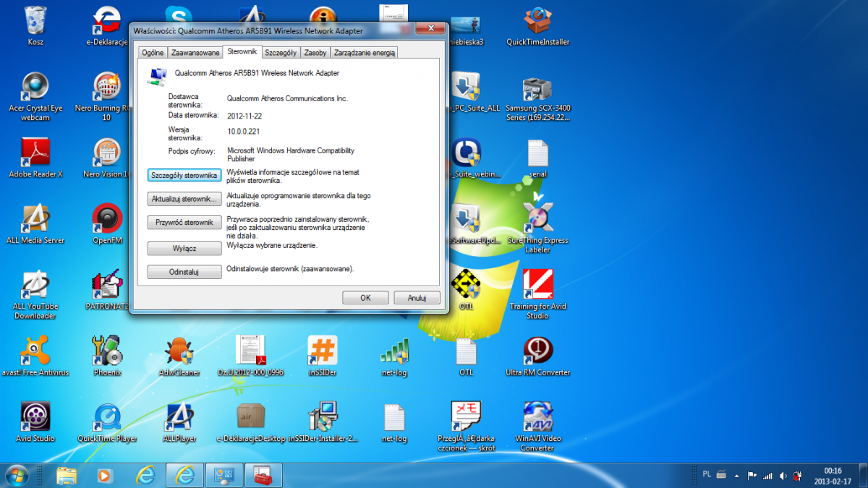Viewport: 868px width, 488px height.
Task: Open the WinAVI Video Converter shortcut
Action: pyautogui.click(x=537, y=426)
